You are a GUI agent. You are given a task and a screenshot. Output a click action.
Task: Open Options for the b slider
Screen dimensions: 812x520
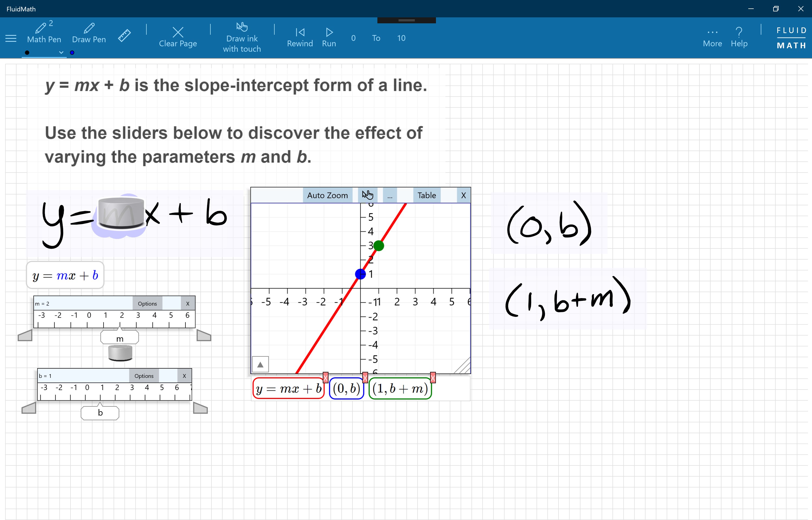click(x=144, y=376)
